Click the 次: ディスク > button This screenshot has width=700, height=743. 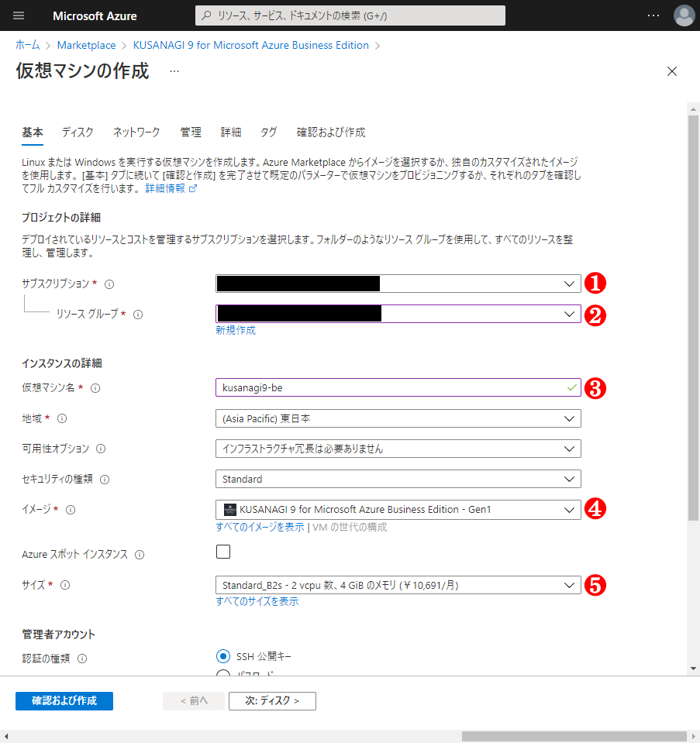272,701
